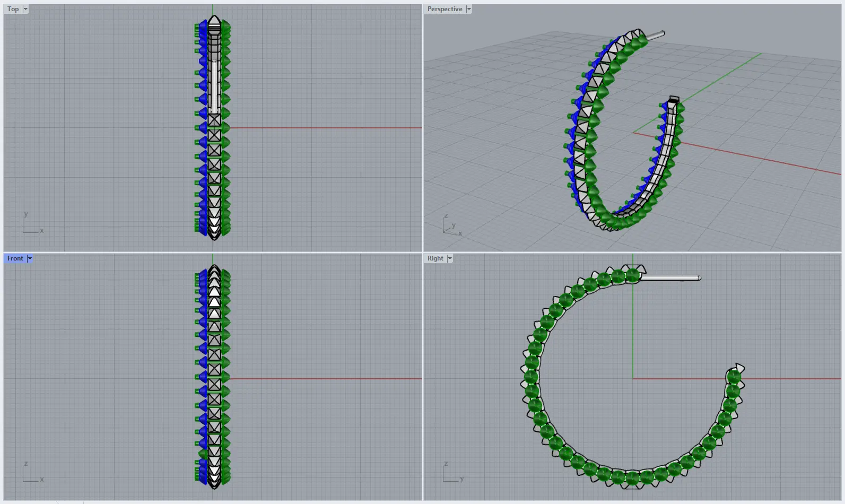Click the highlighted Front viewport title

pos(15,258)
